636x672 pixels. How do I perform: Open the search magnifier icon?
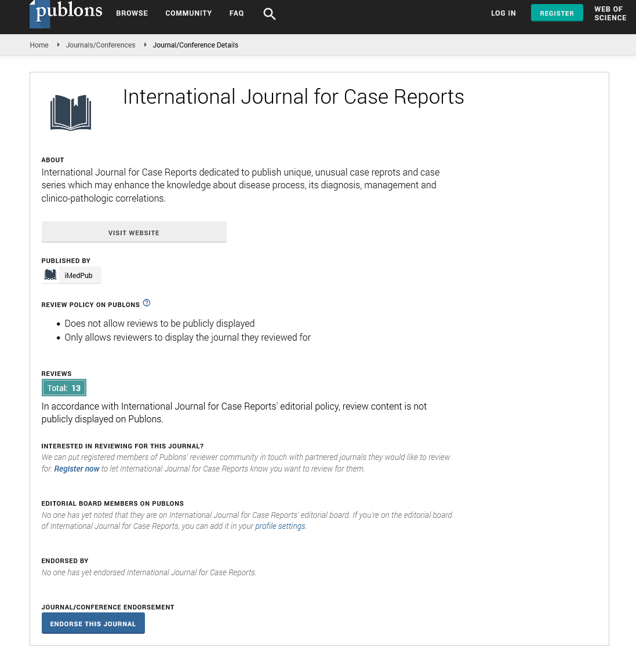coord(269,13)
